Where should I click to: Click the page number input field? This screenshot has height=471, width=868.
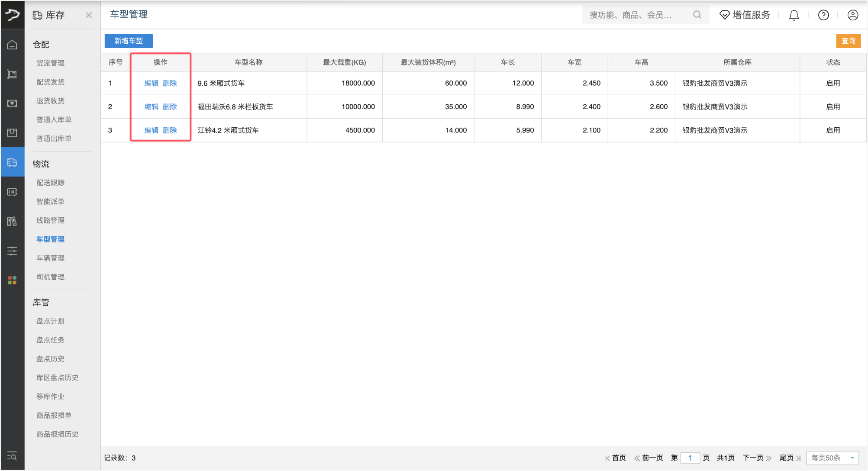(x=690, y=458)
